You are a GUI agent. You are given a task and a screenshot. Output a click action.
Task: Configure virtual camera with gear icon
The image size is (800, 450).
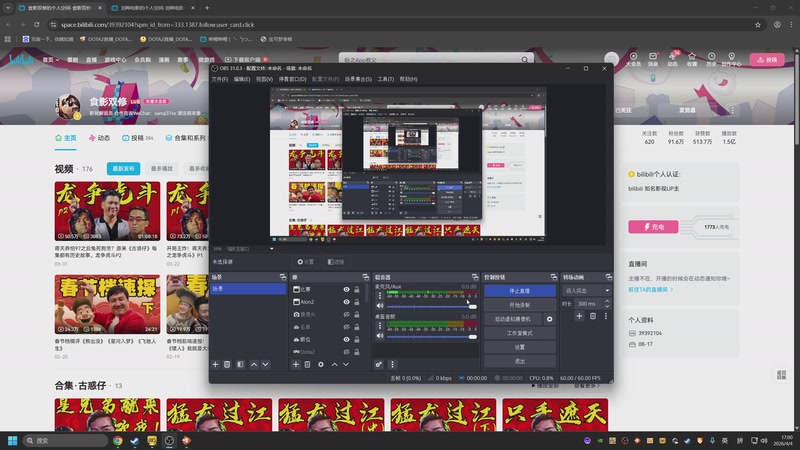(549, 319)
